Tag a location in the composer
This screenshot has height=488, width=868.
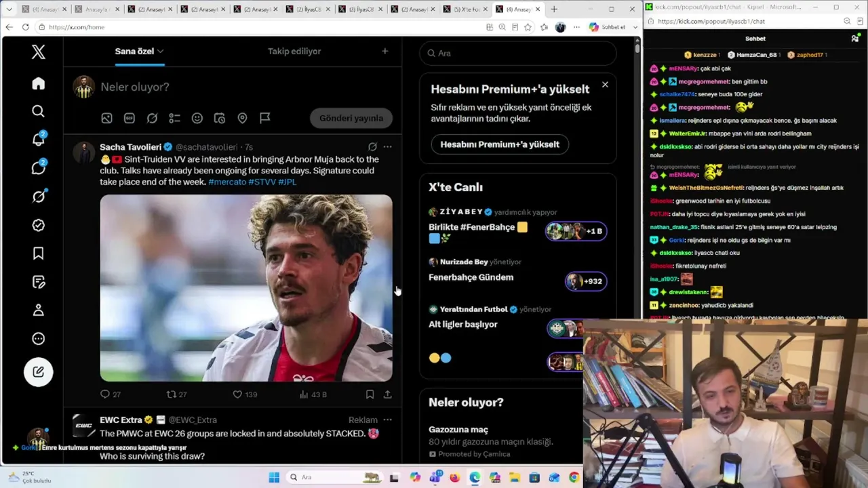242,118
